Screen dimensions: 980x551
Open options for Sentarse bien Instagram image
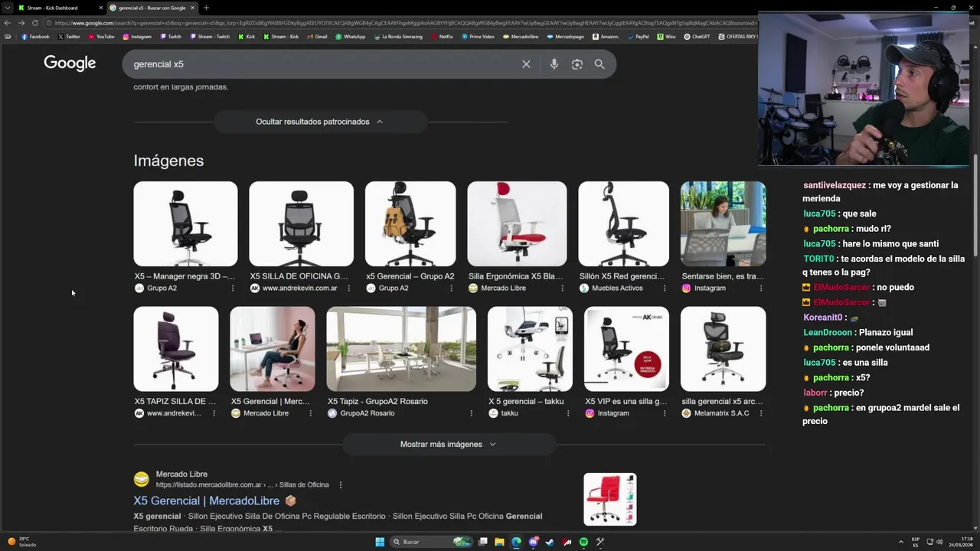761,289
